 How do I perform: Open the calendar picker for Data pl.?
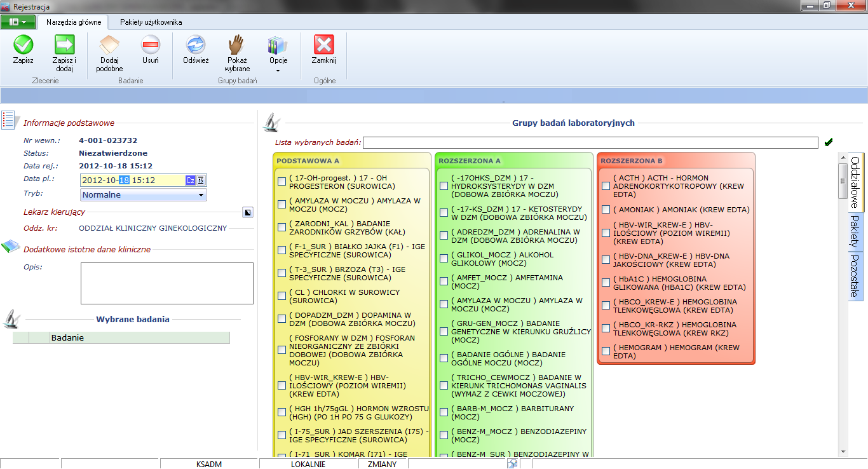(x=201, y=180)
